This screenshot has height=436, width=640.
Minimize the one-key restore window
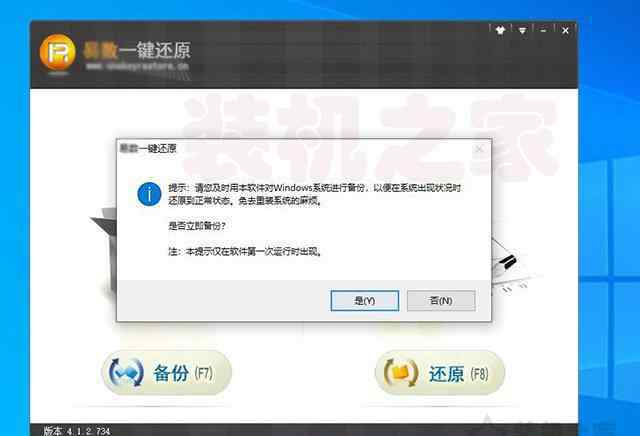click(x=543, y=31)
